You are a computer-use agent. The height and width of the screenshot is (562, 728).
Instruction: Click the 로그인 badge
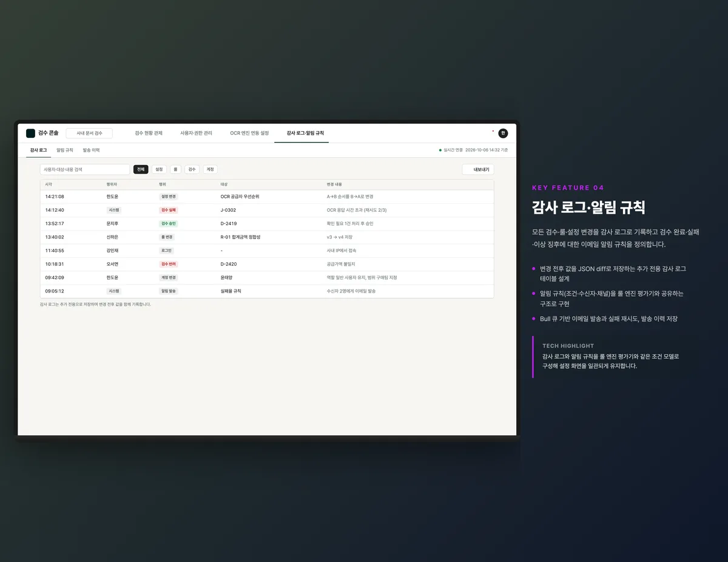coord(166,250)
